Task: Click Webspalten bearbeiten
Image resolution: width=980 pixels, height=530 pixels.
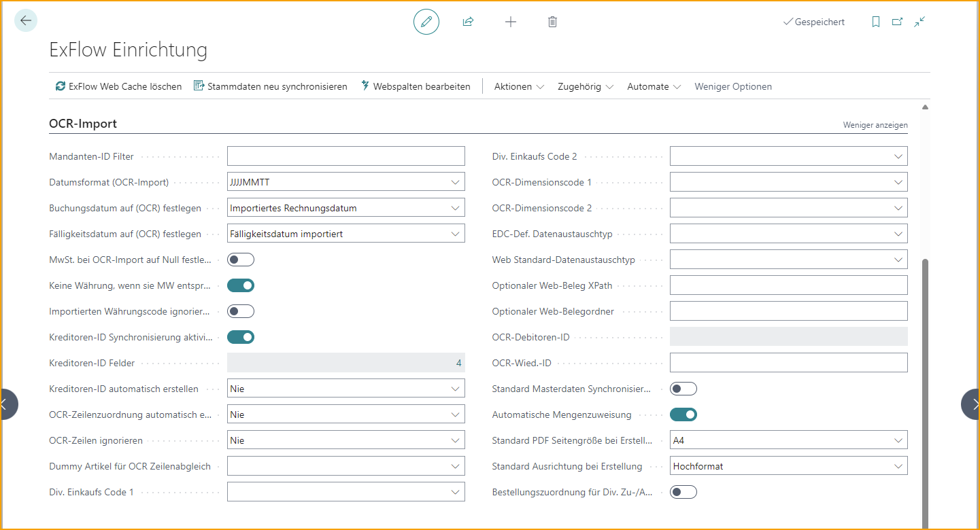Action: [x=415, y=86]
